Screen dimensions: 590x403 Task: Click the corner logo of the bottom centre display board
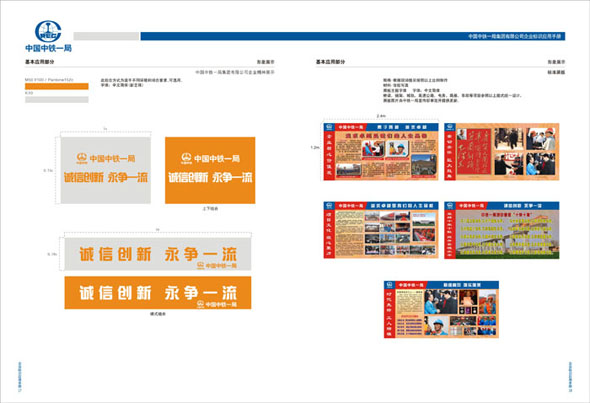[x=389, y=285]
